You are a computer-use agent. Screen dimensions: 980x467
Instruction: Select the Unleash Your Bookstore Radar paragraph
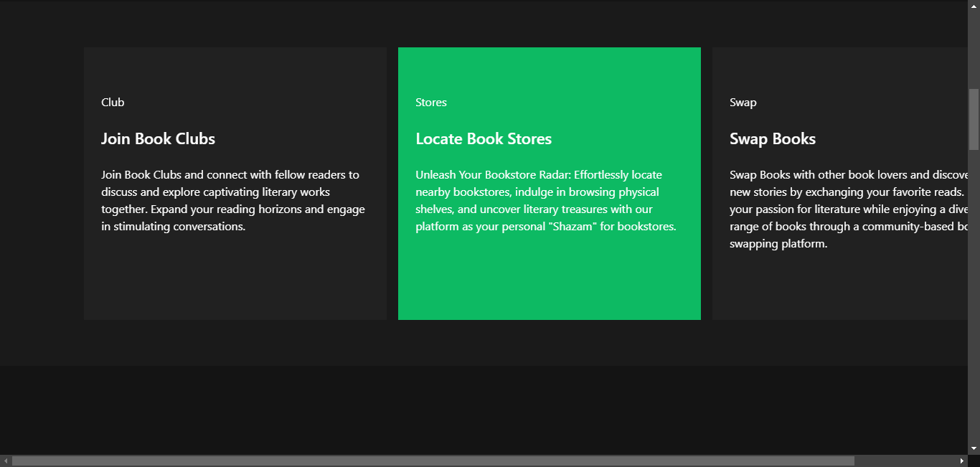pos(546,201)
